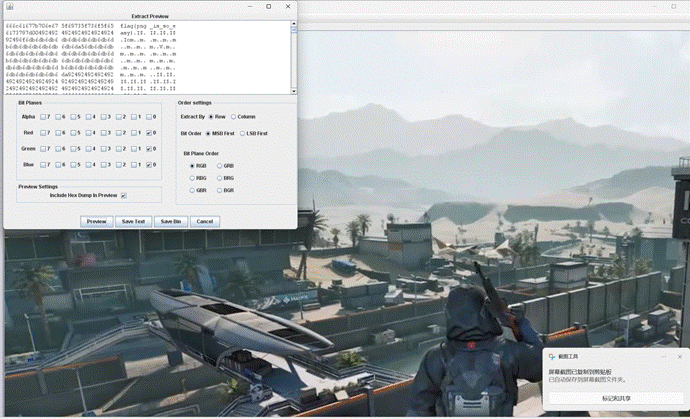Close the Extract Preview dialog window
The image size is (690, 419).
(x=288, y=7)
